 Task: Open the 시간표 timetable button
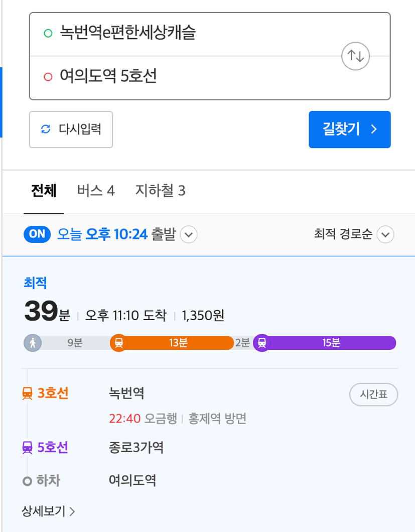[x=374, y=394]
